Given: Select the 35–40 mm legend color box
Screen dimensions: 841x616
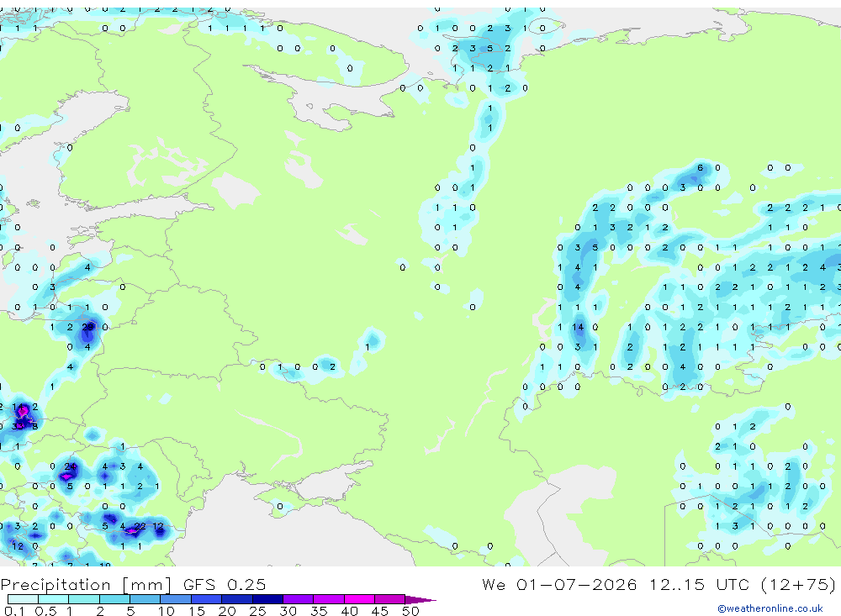Looking at the screenshot, I should coord(329,599).
